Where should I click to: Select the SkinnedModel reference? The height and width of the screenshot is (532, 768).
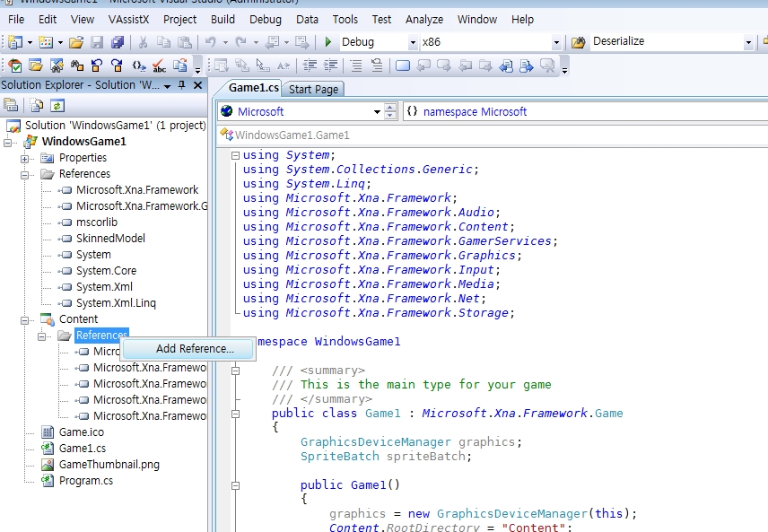click(110, 239)
